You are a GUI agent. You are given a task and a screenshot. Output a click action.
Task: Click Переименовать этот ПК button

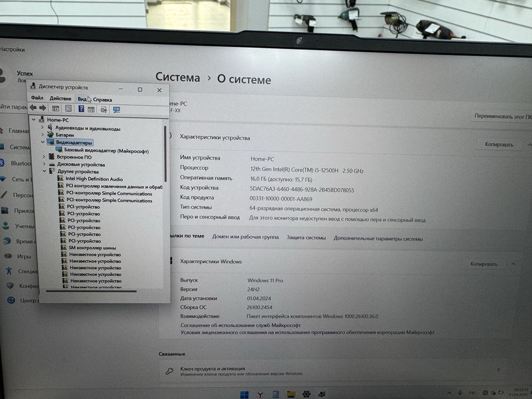point(503,117)
